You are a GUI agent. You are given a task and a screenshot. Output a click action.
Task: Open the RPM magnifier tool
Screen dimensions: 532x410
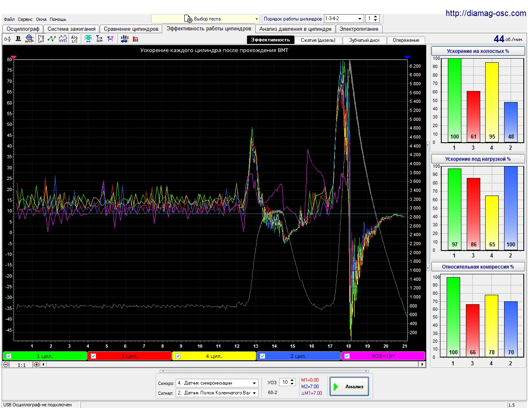(x=29, y=39)
